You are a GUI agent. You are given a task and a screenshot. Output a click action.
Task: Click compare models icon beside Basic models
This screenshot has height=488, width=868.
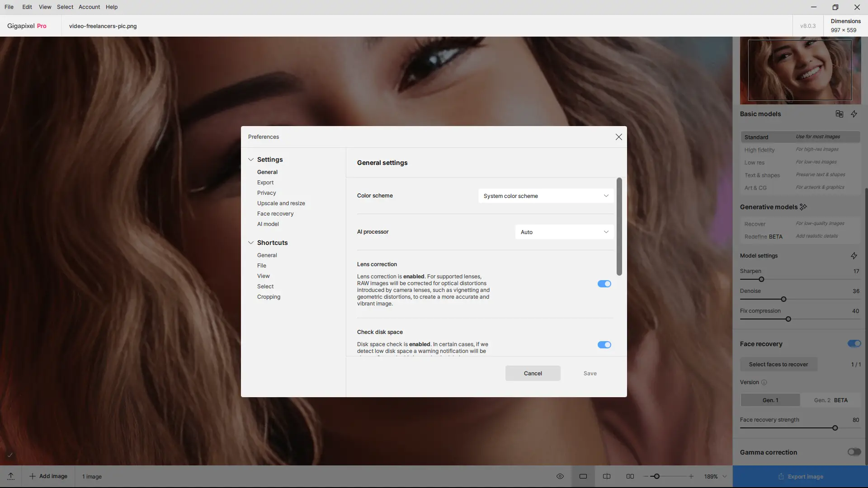[839, 114]
